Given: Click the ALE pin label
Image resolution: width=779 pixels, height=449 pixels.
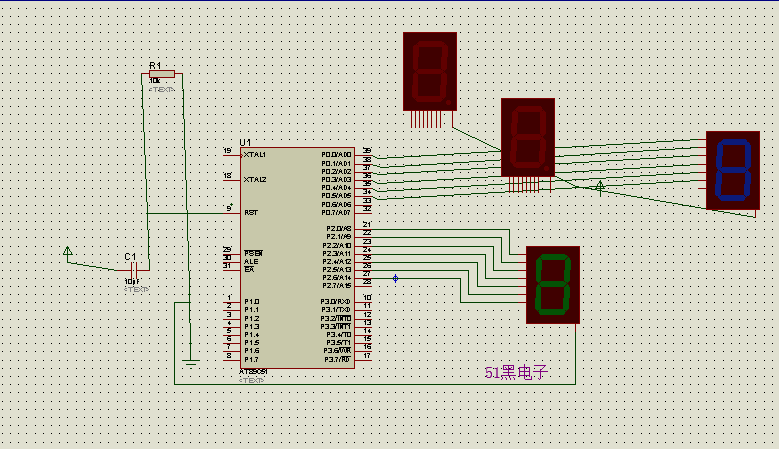Looking at the screenshot, I should 251,261.
